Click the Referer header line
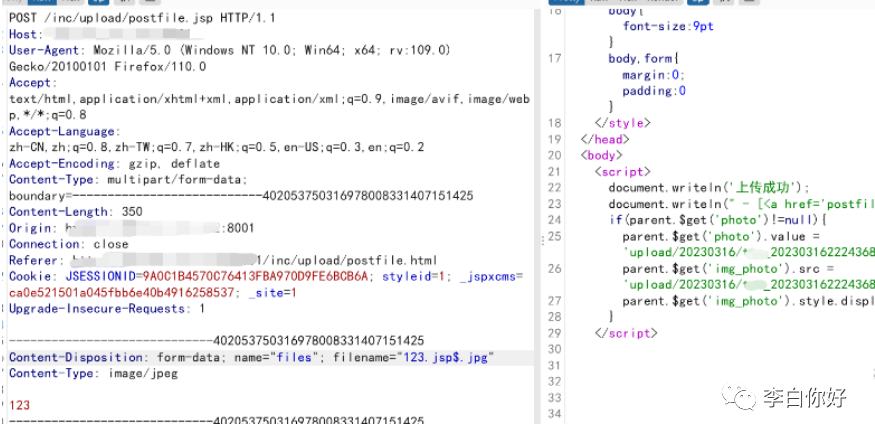The width and height of the screenshot is (875, 436). 223,261
